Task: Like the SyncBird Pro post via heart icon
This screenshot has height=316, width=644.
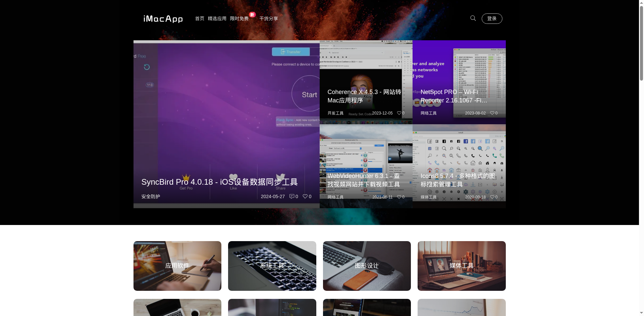Action: (x=305, y=196)
